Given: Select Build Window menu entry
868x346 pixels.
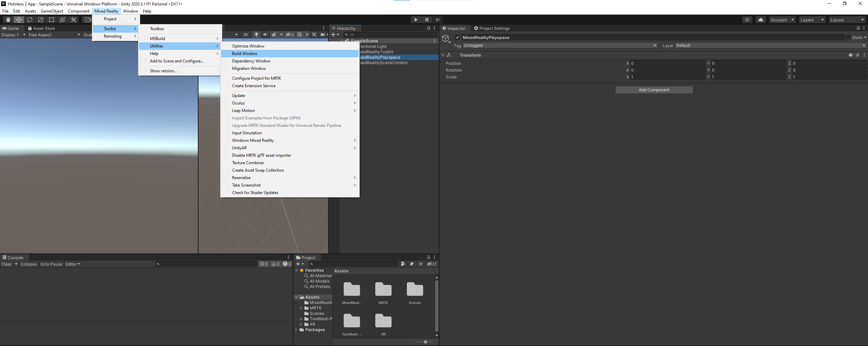Looking at the screenshot, I should coord(290,54).
